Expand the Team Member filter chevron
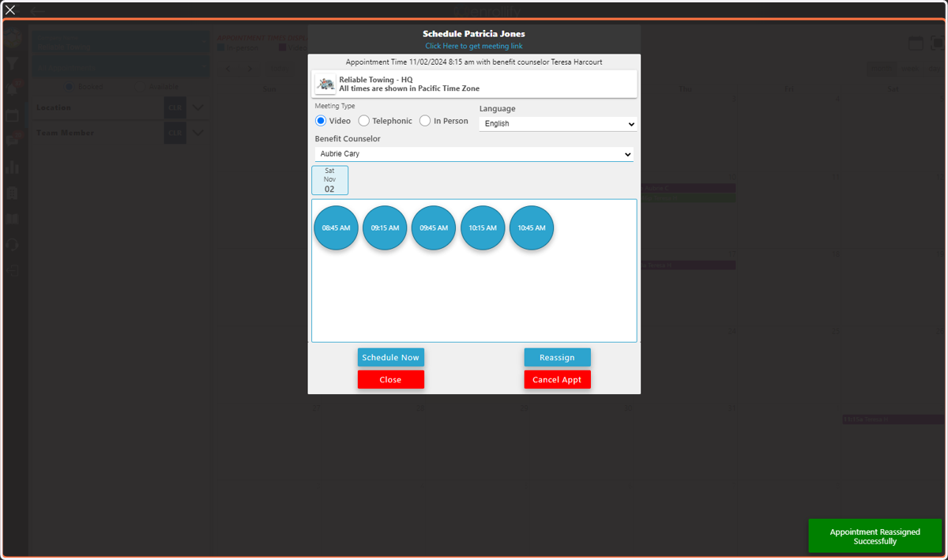 click(198, 133)
